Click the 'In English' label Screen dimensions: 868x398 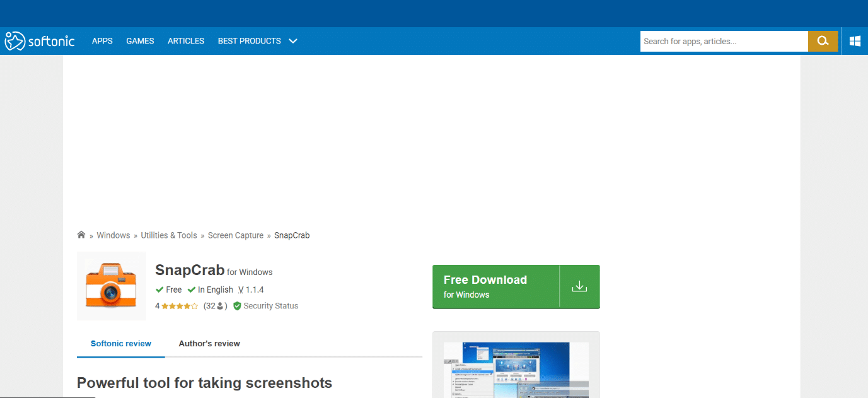tap(216, 290)
